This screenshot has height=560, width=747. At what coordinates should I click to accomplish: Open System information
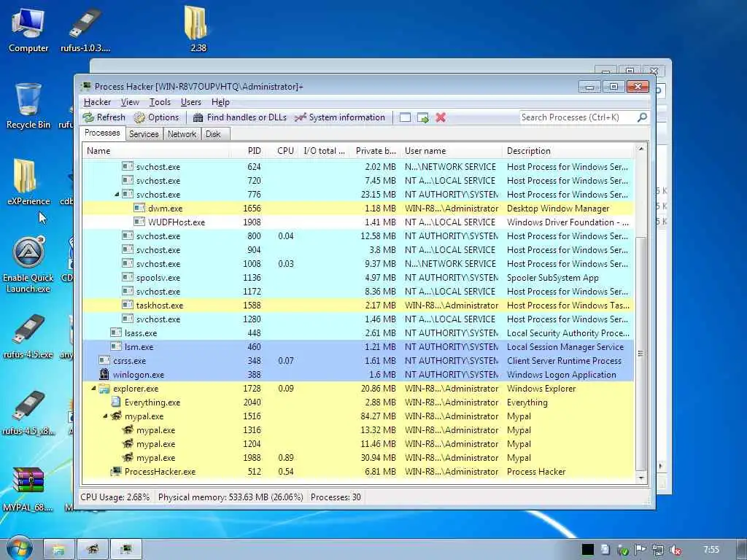point(339,117)
